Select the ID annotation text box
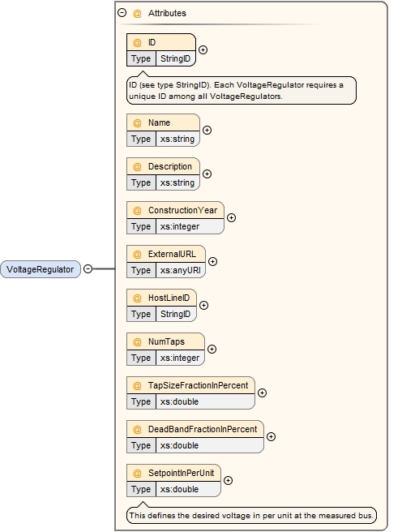 (242, 91)
